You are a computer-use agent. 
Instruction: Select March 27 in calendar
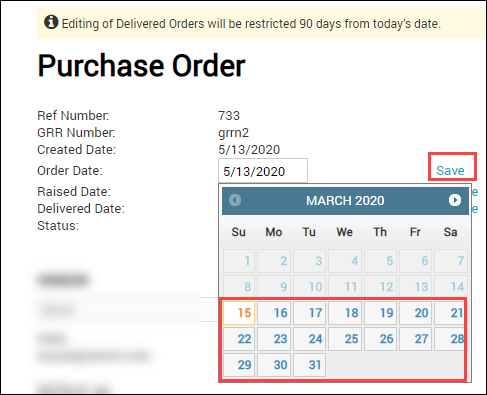point(416,339)
